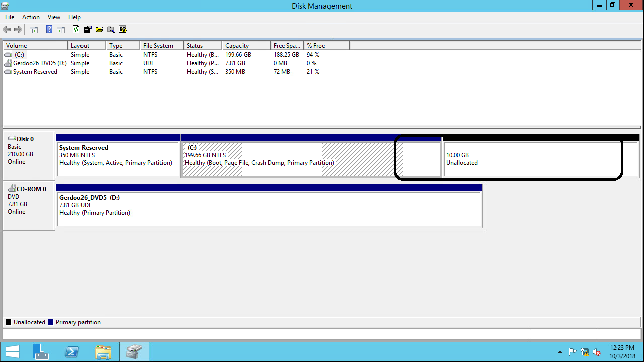Open the Action menu
The width and height of the screenshot is (644, 362).
pos(31,17)
